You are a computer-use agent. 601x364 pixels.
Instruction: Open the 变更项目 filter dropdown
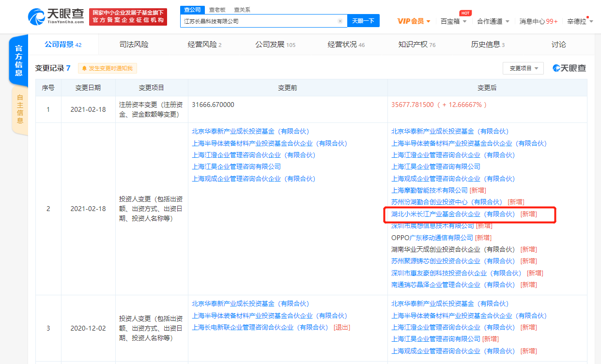[x=523, y=68]
